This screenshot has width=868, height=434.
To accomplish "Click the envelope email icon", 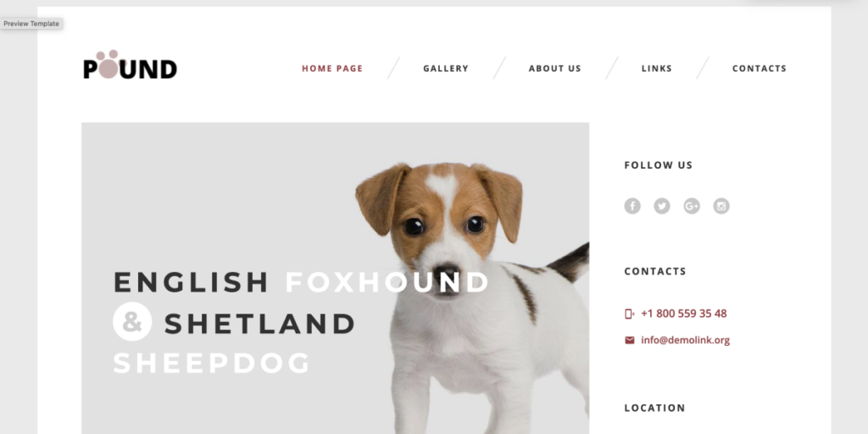I will [x=630, y=340].
